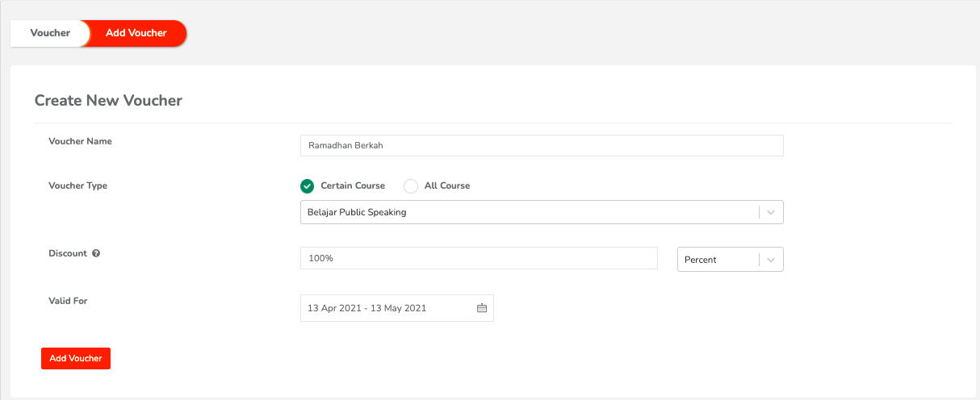This screenshot has width=980, height=400.
Task: Open the Add Voucher tab
Action: click(x=136, y=33)
